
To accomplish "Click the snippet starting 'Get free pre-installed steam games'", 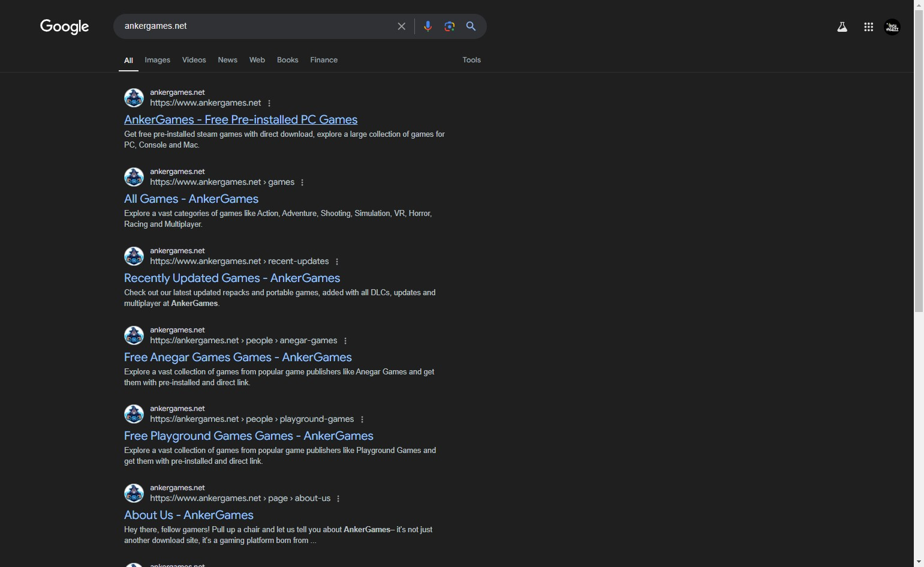I will (284, 140).
